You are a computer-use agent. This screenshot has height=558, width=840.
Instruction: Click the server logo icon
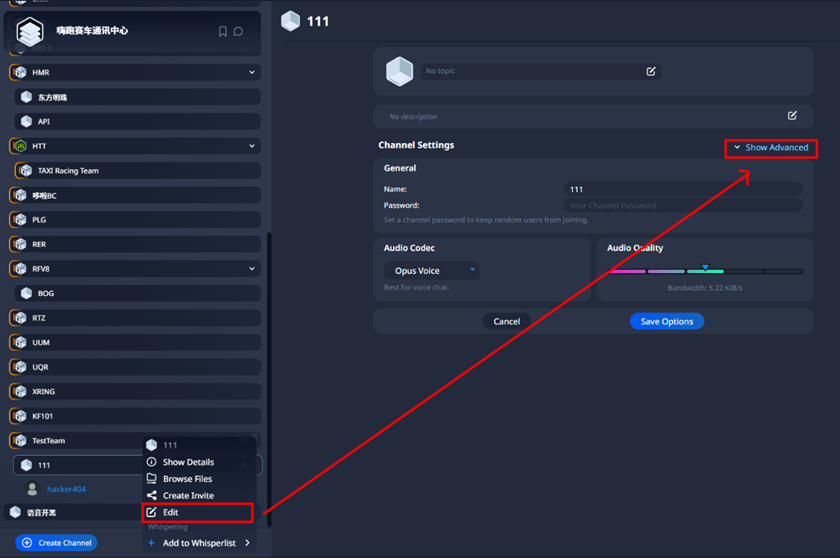coord(30,32)
